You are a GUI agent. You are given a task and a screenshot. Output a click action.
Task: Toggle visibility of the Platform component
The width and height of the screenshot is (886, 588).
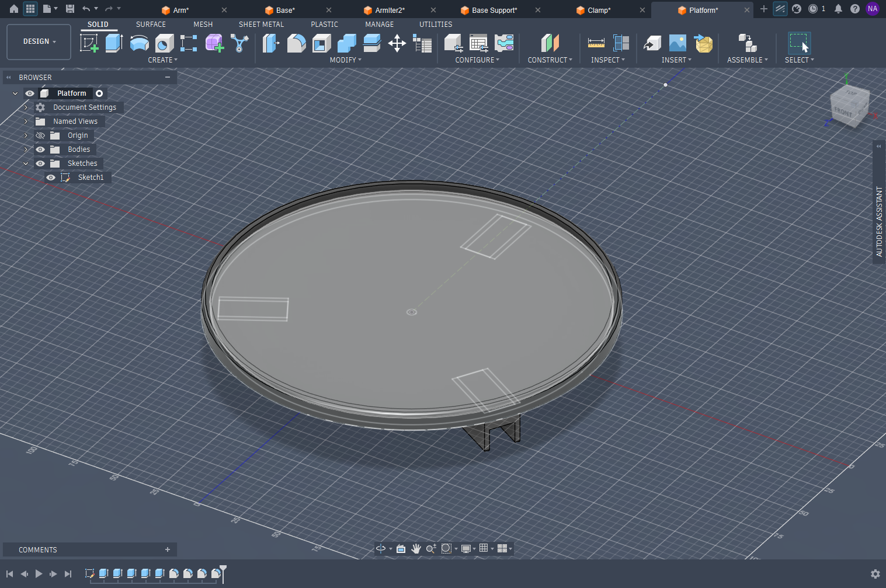pyautogui.click(x=30, y=93)
